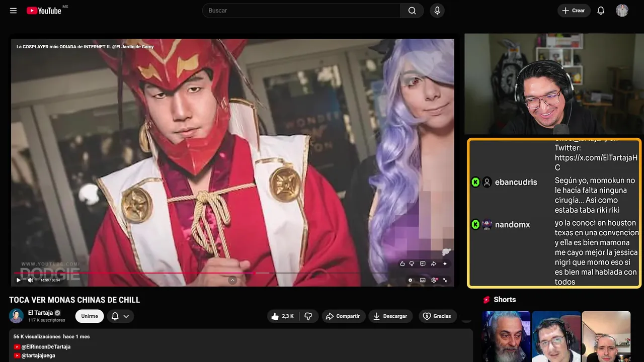The height and width of the screenshot is (362, 644).
Task: Click the Shorts section icon
Action: (x=487, y=300)
